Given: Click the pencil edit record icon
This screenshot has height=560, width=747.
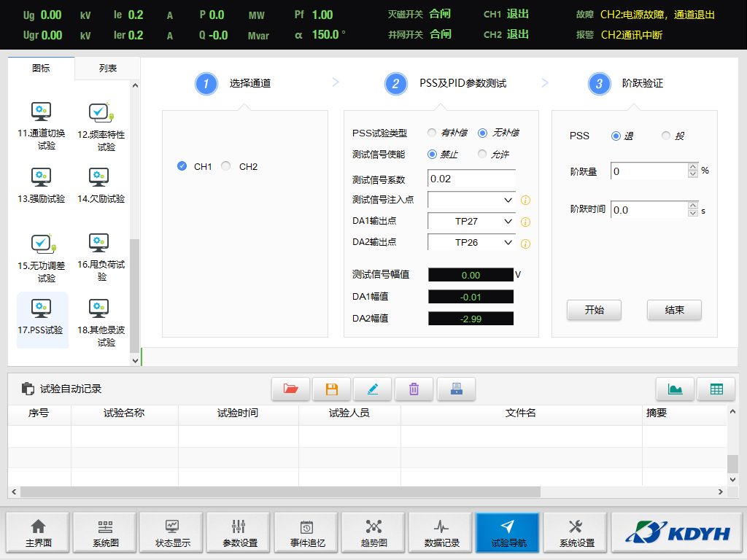Looking at the screenshot, I should point(373,389).
